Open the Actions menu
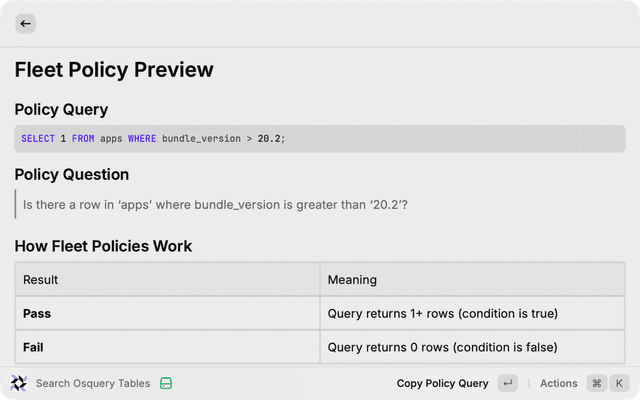Viewport: 640px width, 400px height. 558,383
